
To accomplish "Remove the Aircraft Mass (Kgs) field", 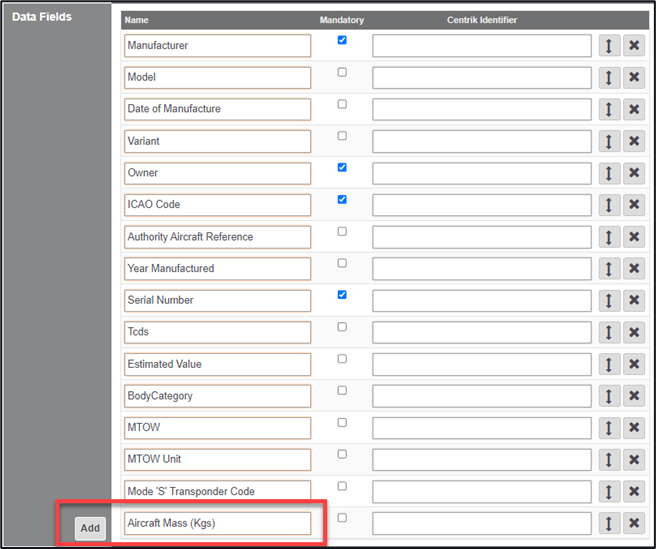I will (634, 524).
